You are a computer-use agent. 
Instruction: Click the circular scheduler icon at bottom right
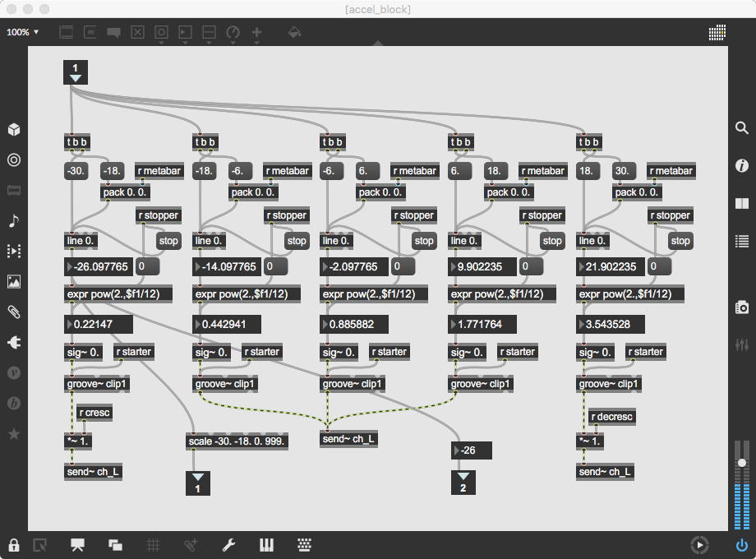[699, 545]
